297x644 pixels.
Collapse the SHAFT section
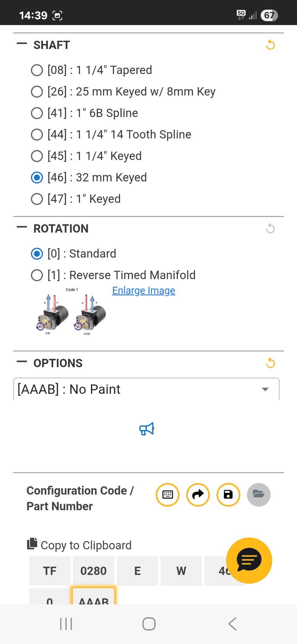pyautogui.click(x=22, y=44)
